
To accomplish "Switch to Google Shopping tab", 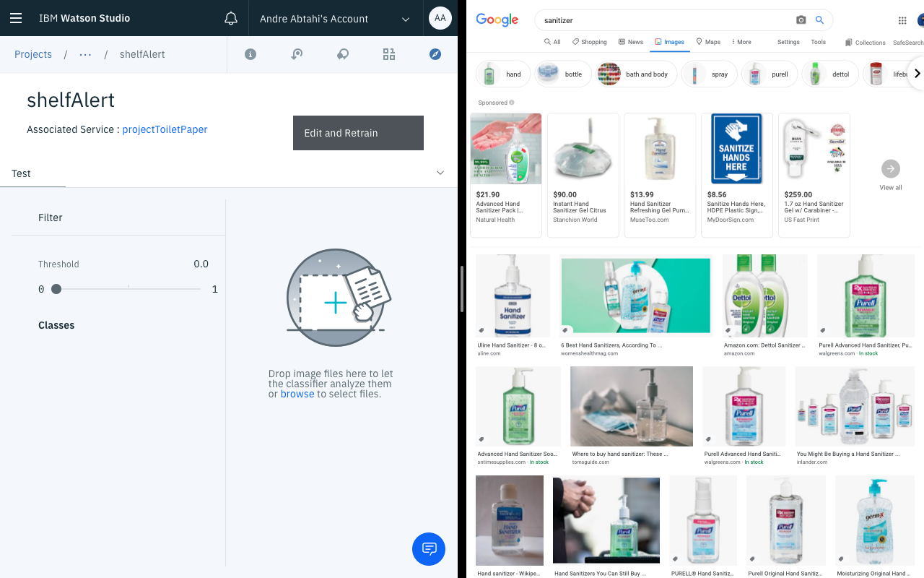I will [590, 42].
